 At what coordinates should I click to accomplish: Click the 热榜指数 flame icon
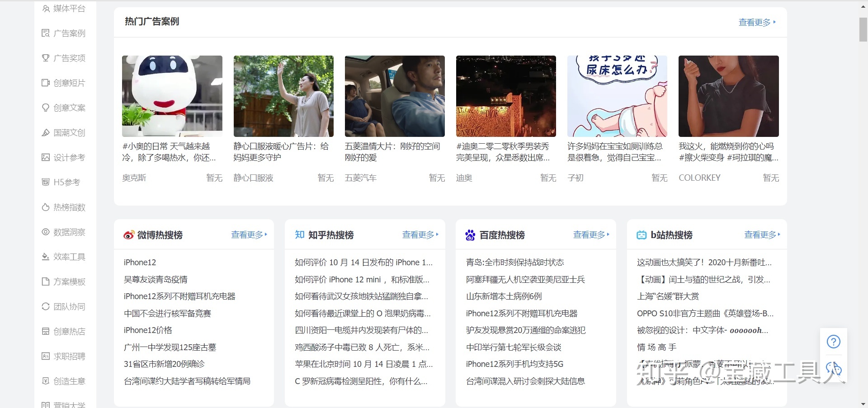45,207
